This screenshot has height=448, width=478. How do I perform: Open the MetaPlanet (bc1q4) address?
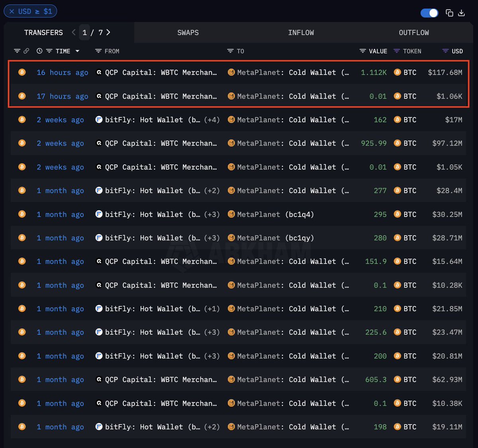276,214
